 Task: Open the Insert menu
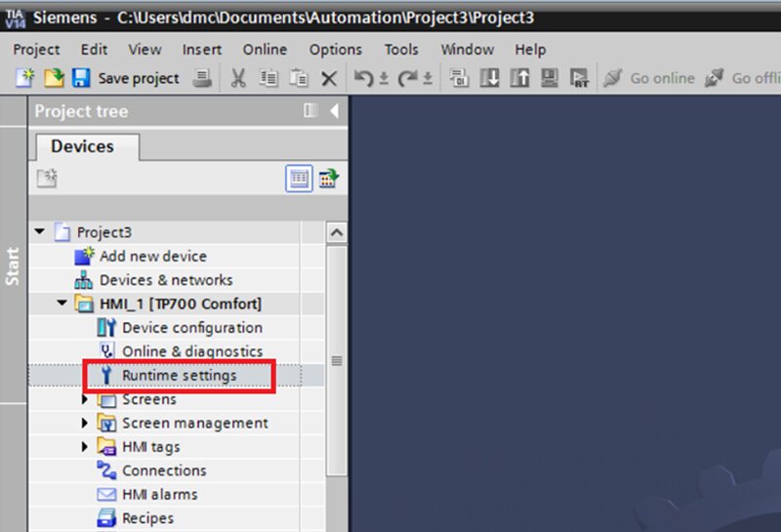(202, 50)
